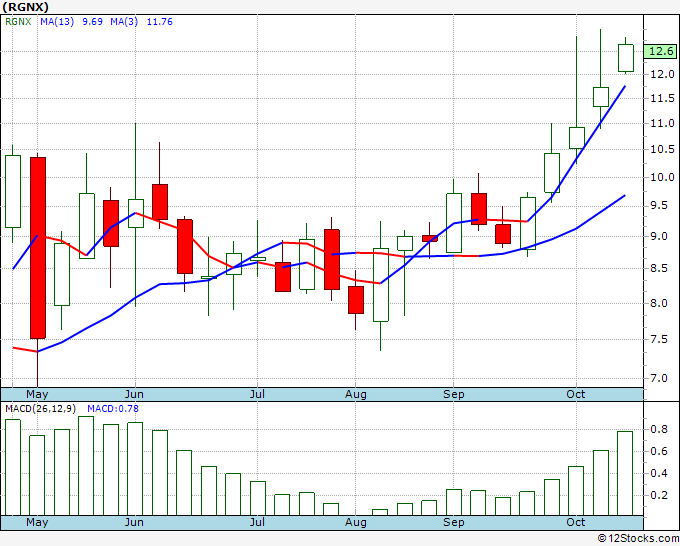Screen dimensions: 680x546
Task: Select May on the price chart timeline
Action: 37,394
